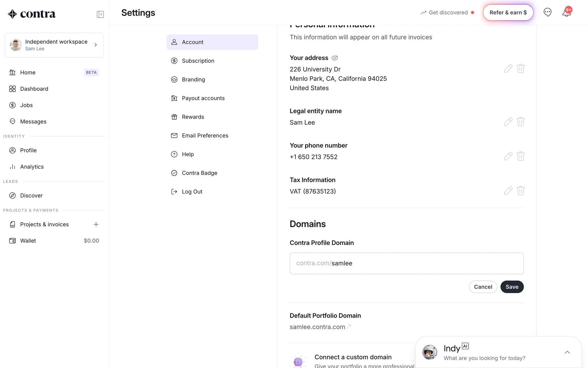Go to Branding settings section
The height and width of the screenshot is (368, 588).
[193, 79]
